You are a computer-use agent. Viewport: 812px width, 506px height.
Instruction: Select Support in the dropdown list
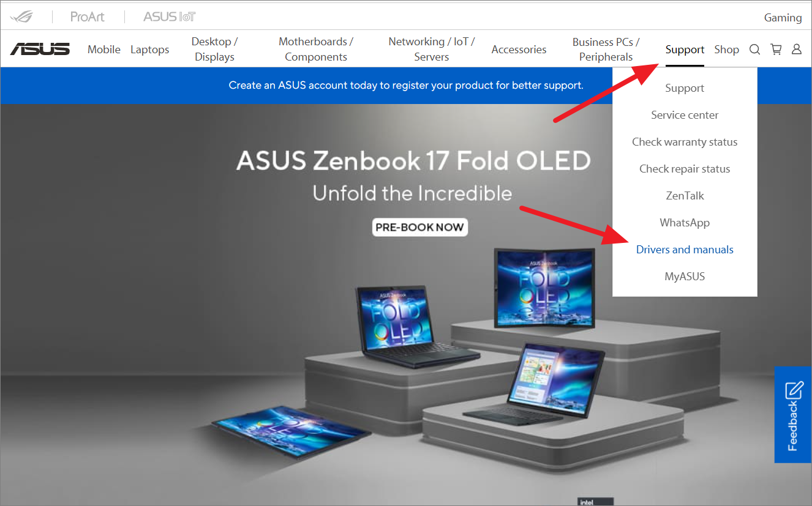pos(685,88)
